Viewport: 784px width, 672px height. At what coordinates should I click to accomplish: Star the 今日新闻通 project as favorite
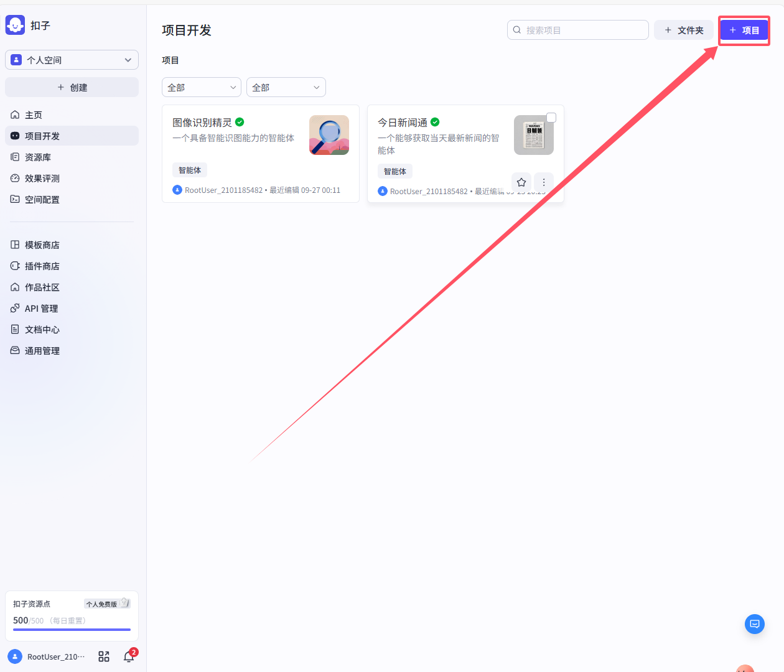click(x=521, y=182)
